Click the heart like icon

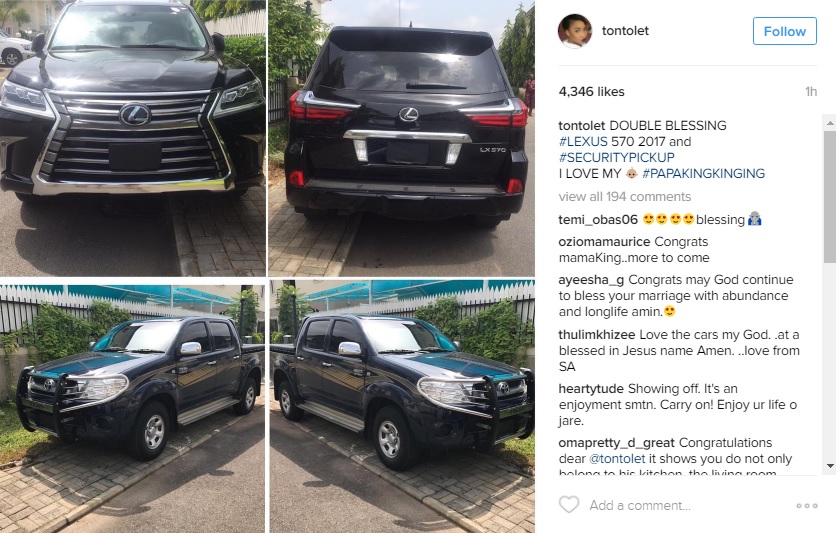click(x=569, y=504)
